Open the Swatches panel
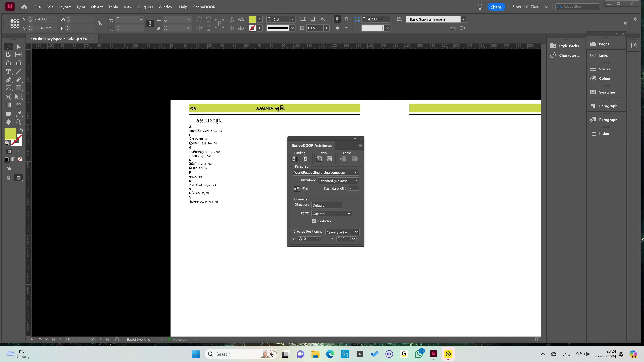The image size is (644, 362). pyautogui.click(x=607, y=92)
